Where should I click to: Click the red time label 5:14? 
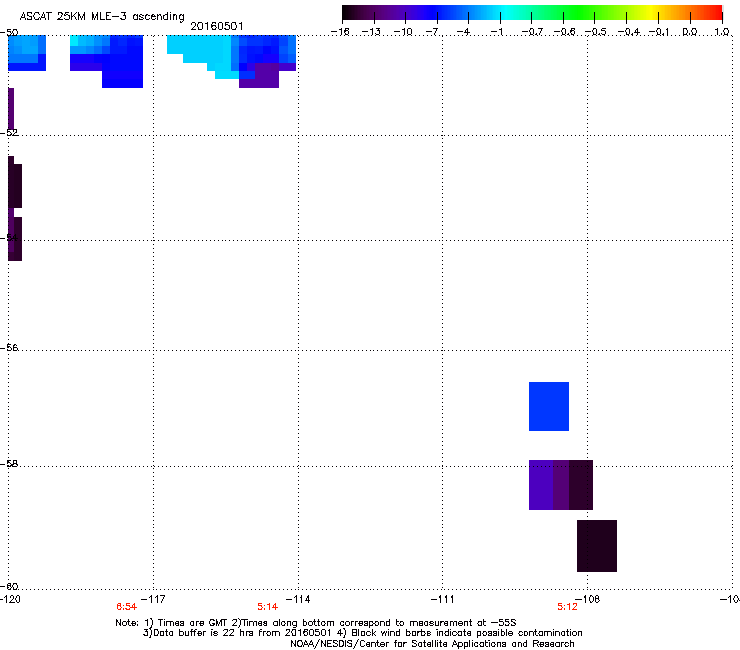[x=267, y=607]
